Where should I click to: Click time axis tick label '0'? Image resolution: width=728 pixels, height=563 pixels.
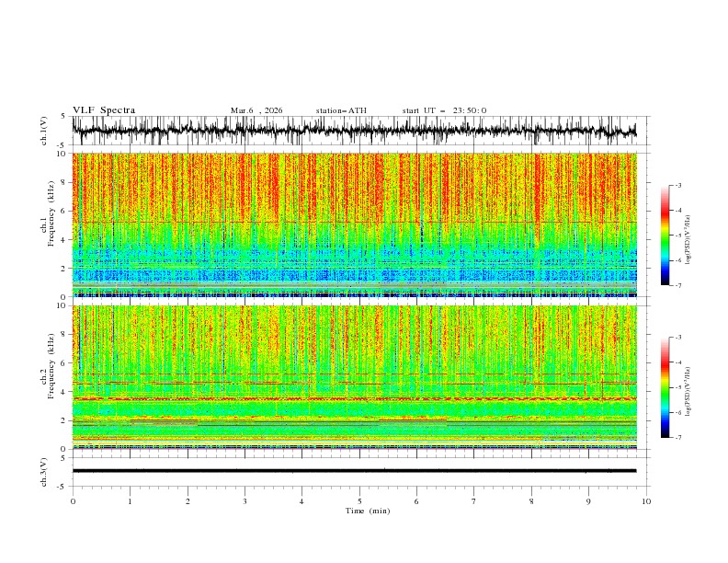pos(73,501)
